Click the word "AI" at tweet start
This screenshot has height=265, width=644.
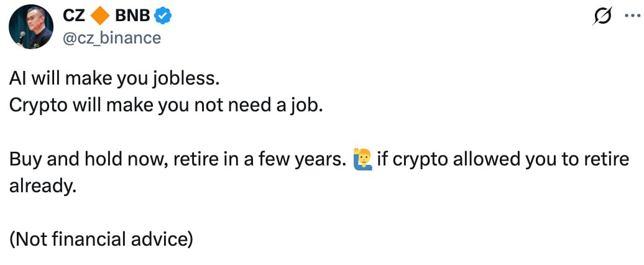coord(18,79)
